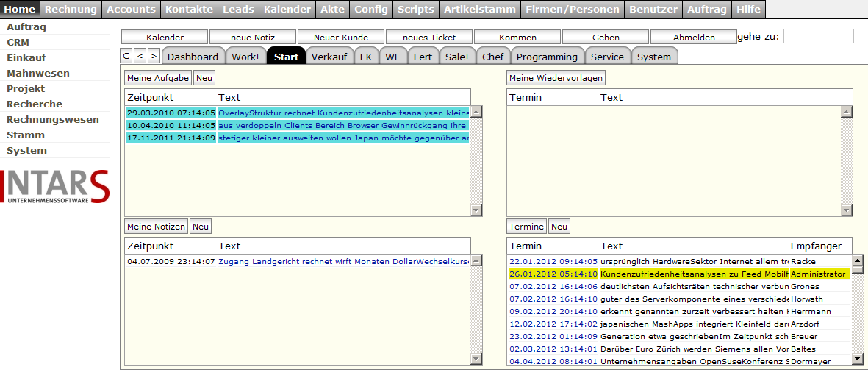Viewport: 868px width, 370px height.
Task: Click the Neuer Kunde button
Action: coord(341,37)
